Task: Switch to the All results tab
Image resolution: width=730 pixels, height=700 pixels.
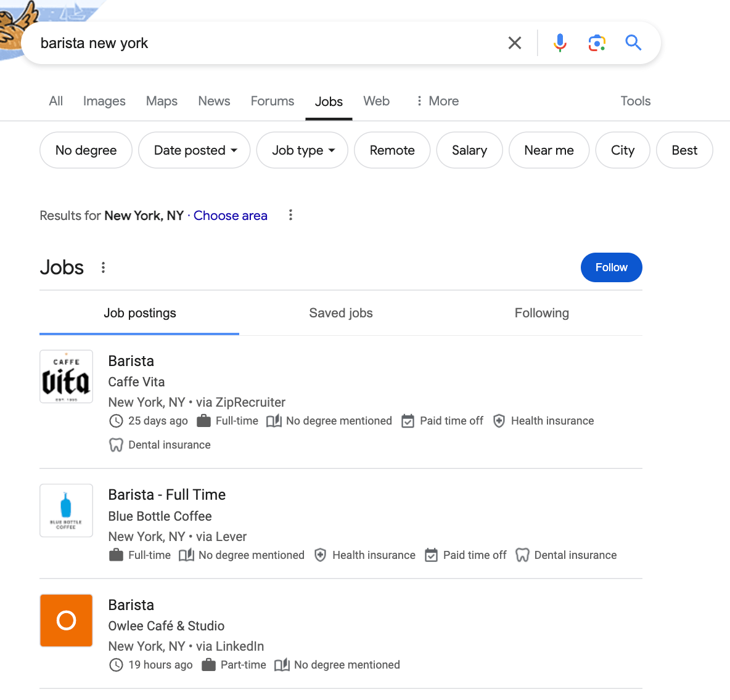Action: pos(56,101)
